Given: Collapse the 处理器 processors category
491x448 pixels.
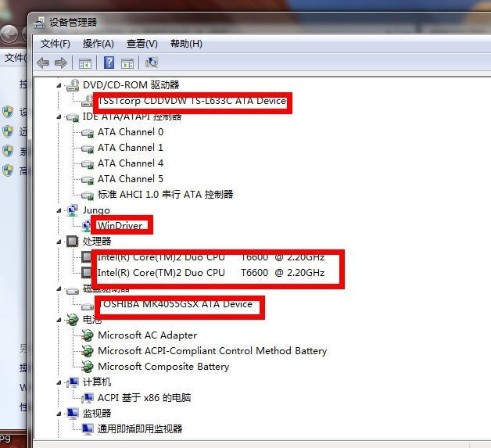Looking at the screenshot, I should point(60,242).
